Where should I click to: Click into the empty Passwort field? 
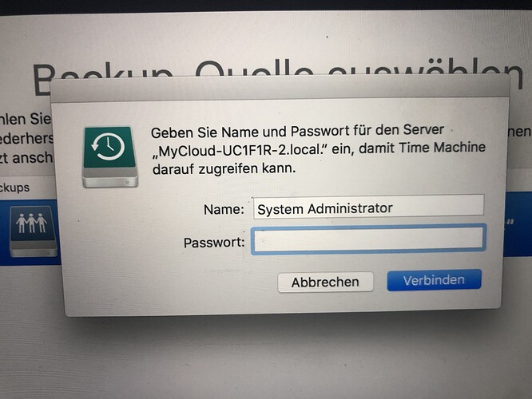tap(368, 239)
